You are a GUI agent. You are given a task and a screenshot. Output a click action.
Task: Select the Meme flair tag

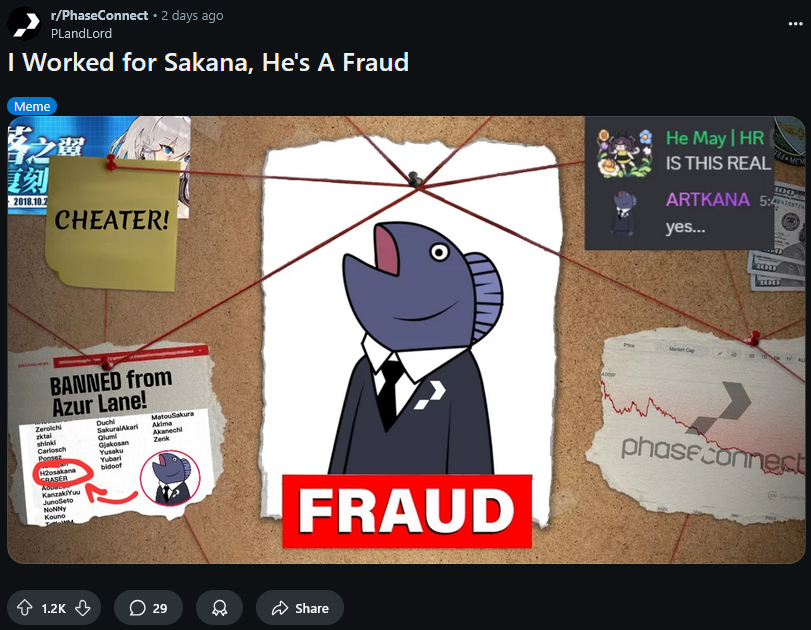[x=32, y=107]
